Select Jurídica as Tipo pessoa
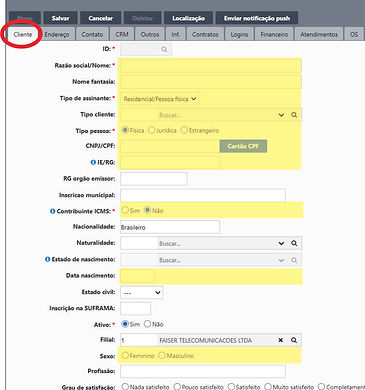This screenshot has width=365, height=390. coord(152,130)
